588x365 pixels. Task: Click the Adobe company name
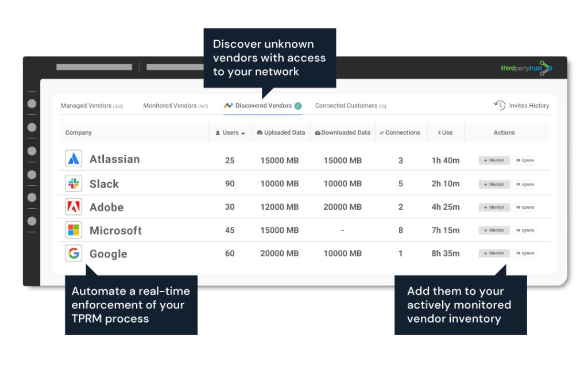coord(106,207)
